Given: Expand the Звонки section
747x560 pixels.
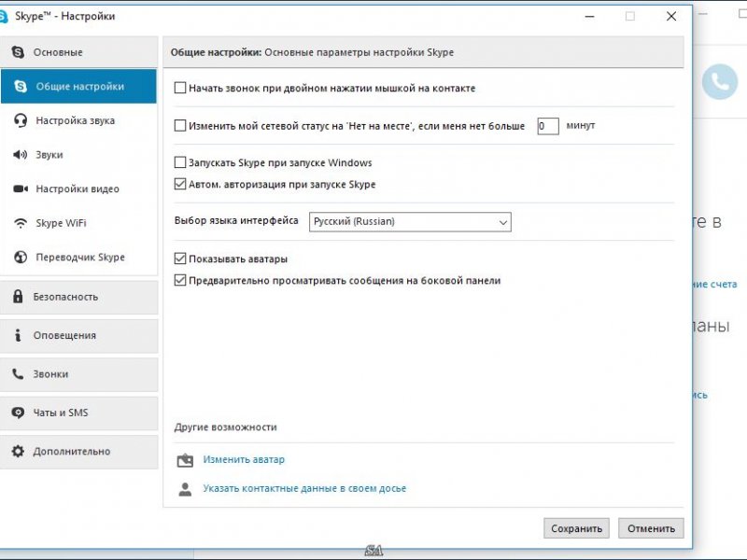Looking at the screenshot, I should (78, 374).
